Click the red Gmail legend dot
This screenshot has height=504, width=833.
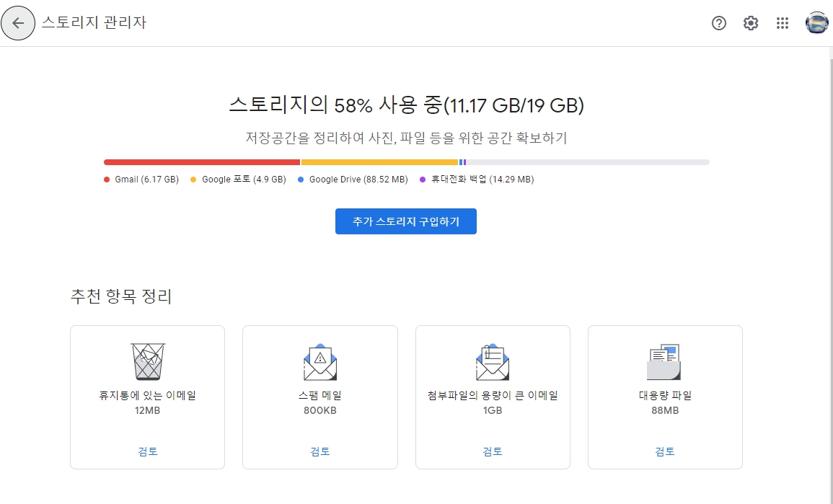point(105,179)
